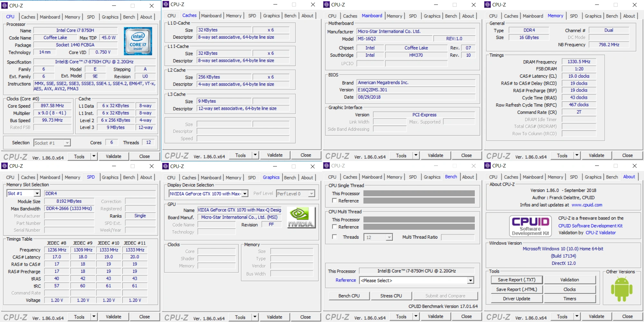Expand the Display Device Selection dropdown
The height and width of the screenshot is (322, 644).
tap(208, 194)
